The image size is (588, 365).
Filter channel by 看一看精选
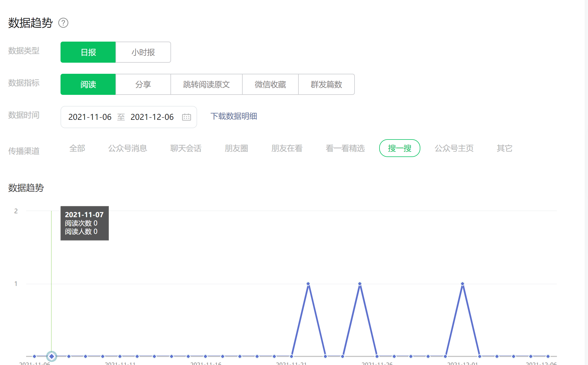click(x=345, y=148)
